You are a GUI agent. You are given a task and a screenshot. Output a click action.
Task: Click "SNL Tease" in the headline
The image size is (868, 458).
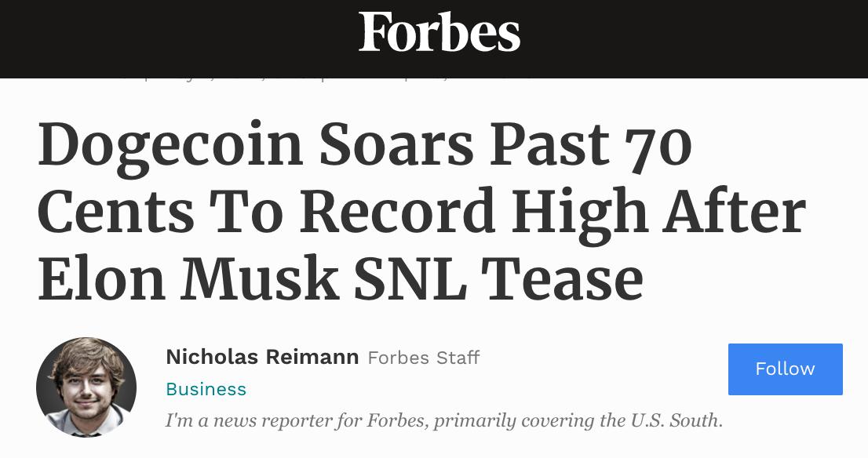click(498, 280)
